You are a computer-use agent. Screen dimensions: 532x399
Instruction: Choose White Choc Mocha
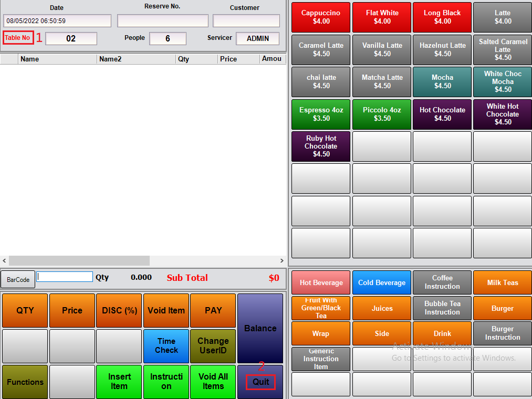click(503, 82)
